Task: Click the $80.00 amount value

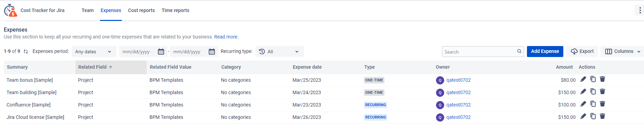Action: pos(568,80)
